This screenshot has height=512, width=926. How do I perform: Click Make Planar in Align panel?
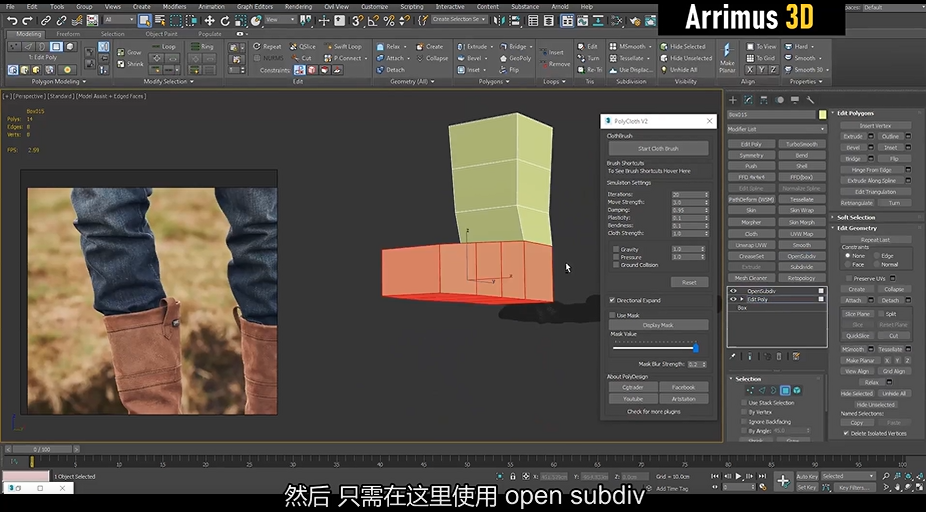point(727,57)
